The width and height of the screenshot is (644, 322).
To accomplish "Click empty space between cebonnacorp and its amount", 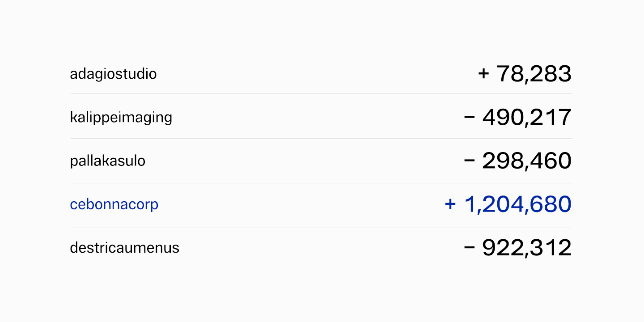I will [300, 204].
